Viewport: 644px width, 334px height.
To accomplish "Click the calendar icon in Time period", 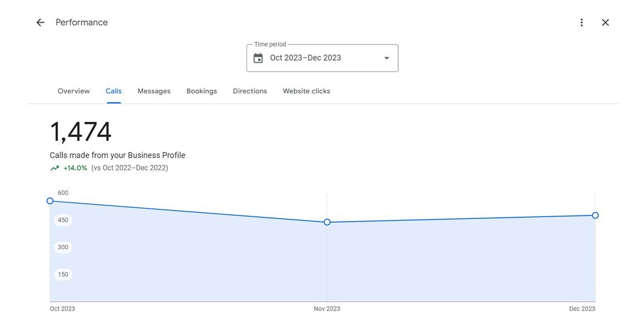I will [x=258, y=58].
